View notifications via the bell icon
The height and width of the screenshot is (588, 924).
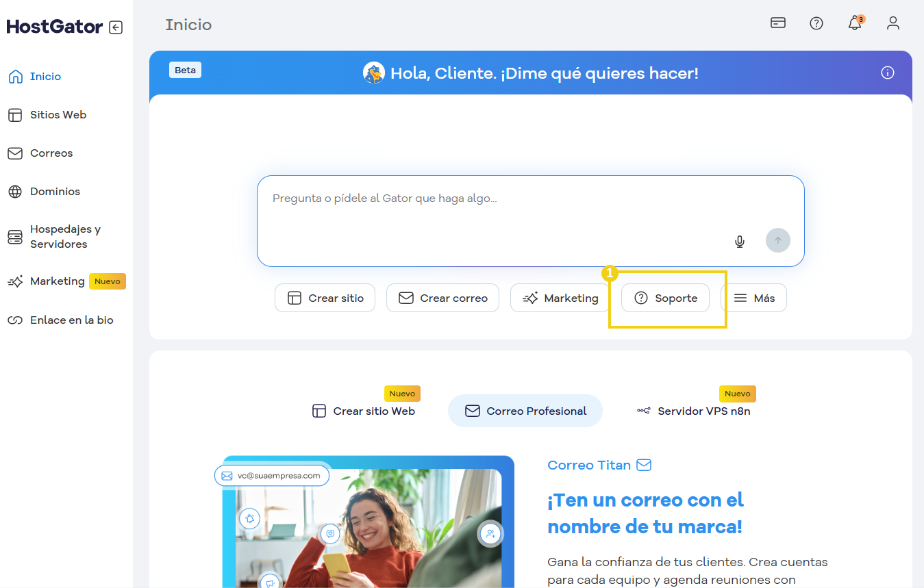click(854, 23)
